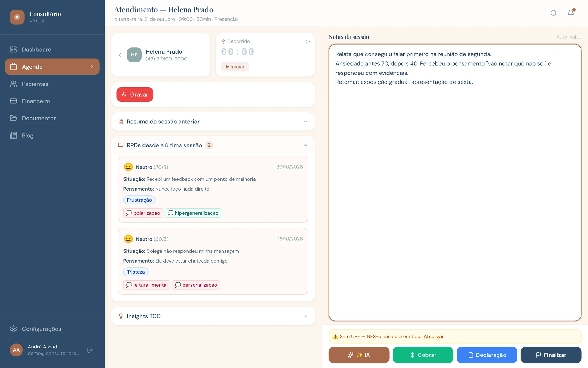Collapse RPDs desde a última sessão
This screenshot has width=588, height=368.
[305, 145]
